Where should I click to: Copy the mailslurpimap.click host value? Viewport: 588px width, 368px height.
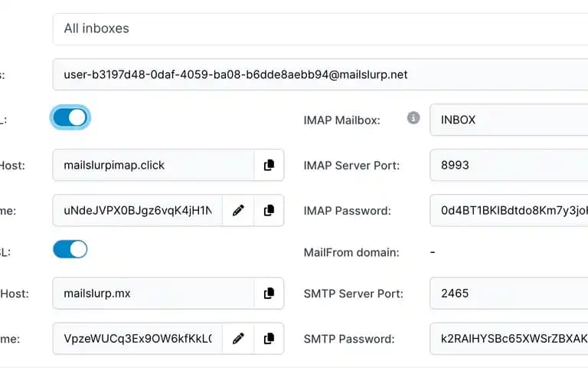click(269, 166)
